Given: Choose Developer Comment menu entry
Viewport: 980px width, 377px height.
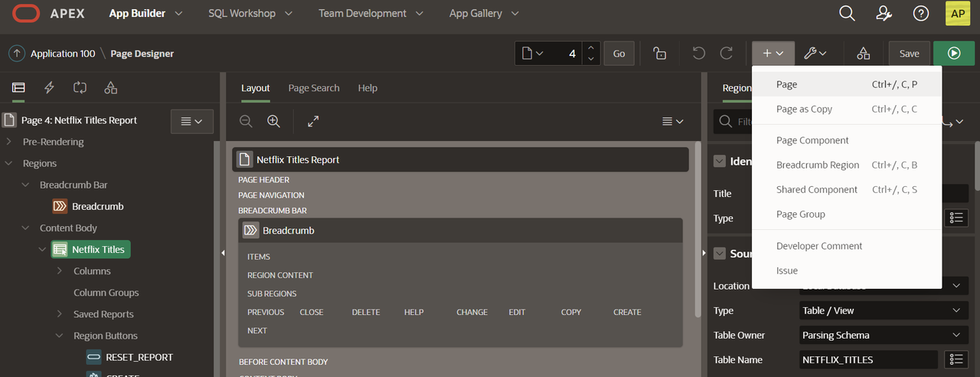Looking at the screenshot, I should [847, 246].
